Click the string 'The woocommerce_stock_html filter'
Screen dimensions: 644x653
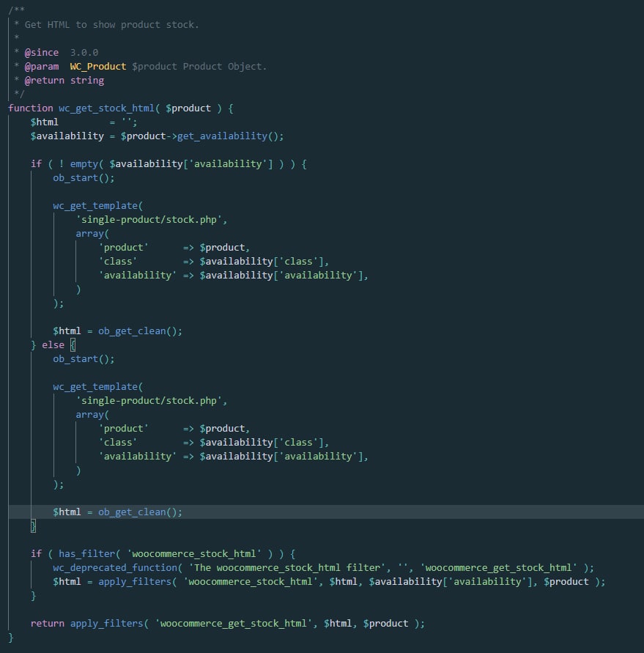pyautogui.click(x=286, y=568)
